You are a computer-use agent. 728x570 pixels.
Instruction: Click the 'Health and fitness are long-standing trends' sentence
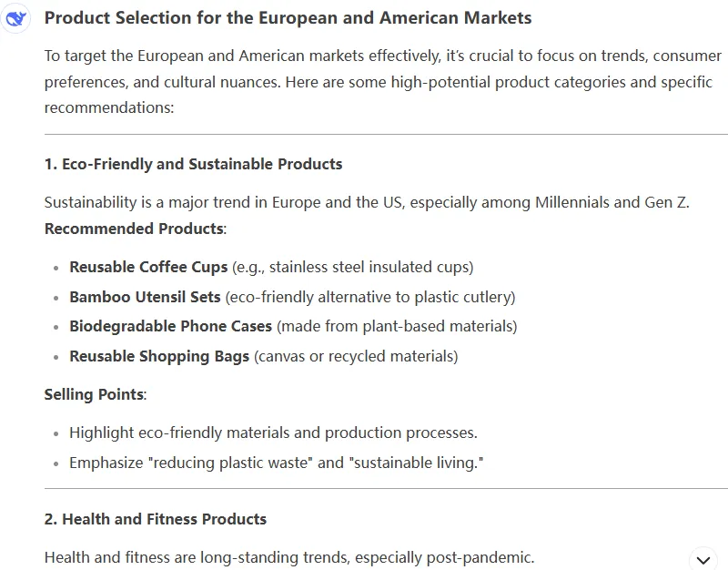[x=289, y=557]
